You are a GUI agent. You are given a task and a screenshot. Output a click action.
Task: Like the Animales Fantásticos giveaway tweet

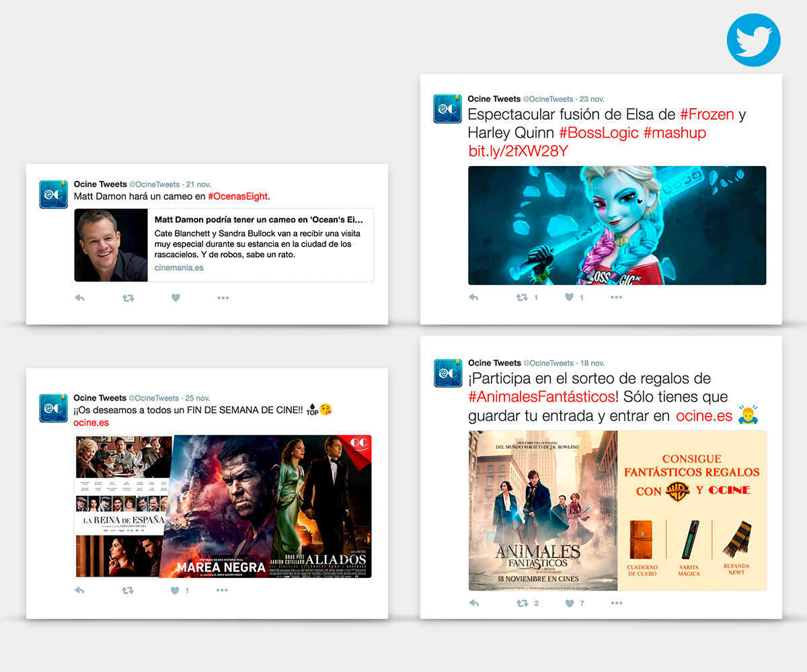click(570, 603)
